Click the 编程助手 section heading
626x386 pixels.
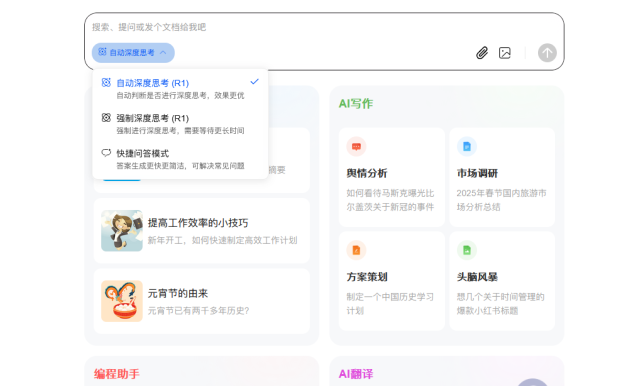[117, 374]
